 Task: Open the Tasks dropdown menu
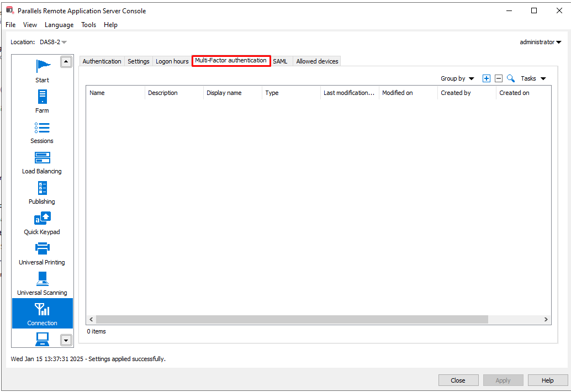533,78
